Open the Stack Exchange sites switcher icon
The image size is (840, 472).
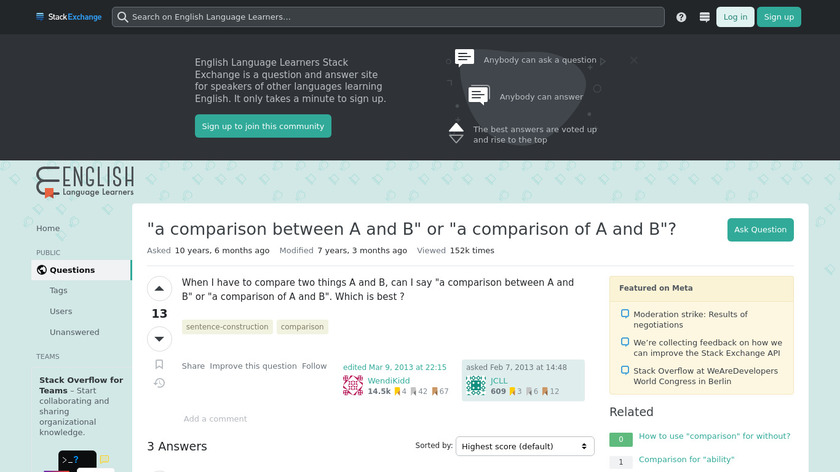[705, 17]
